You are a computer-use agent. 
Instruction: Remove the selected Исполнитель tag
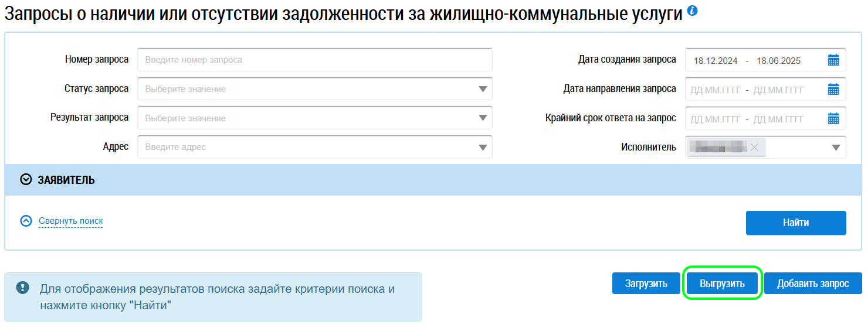[x=754, y=148]
